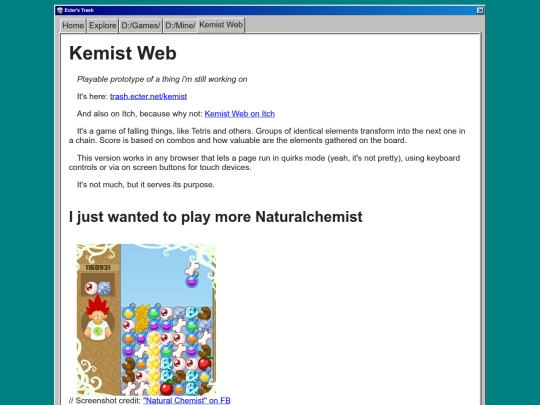540x405 pixels.
Task: Click the Ecter's Trash title bar icon
Action: 60,10
